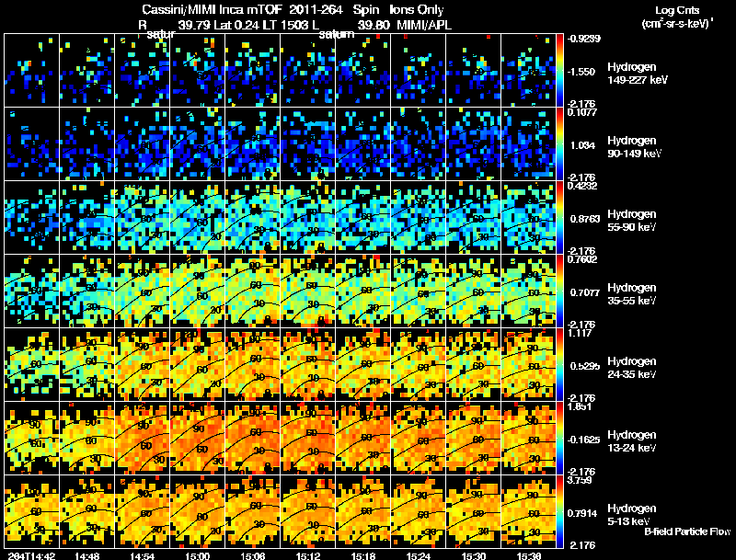
Task: Click the Hydrogen 24-35 keV color bar
Action: point(559,364)
